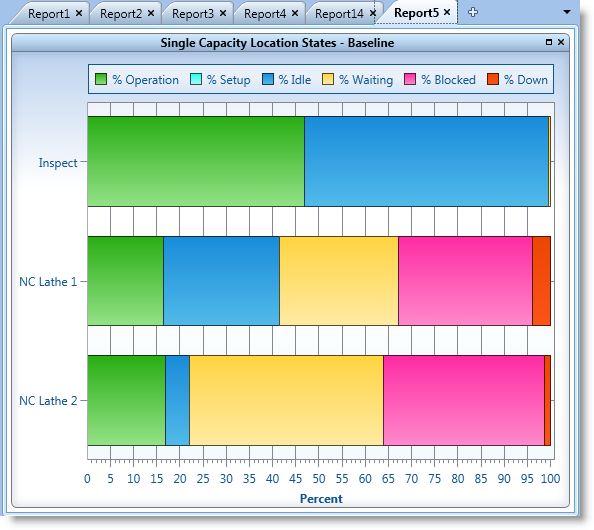Viewport: 594px width, 530px height.
Task: Close the Report3 tab
Action: pyautogui.click(x=223, y=13)
